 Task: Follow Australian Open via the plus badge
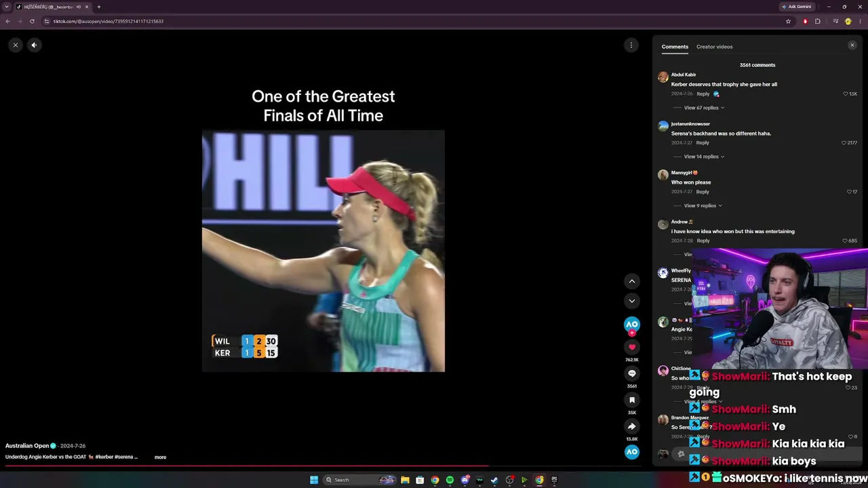(x=632, y=333)
